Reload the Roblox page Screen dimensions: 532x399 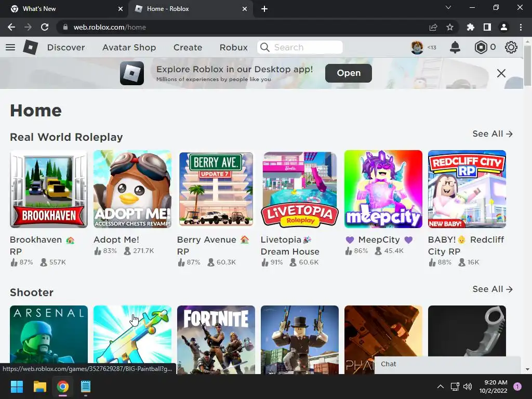click(45, 27)
